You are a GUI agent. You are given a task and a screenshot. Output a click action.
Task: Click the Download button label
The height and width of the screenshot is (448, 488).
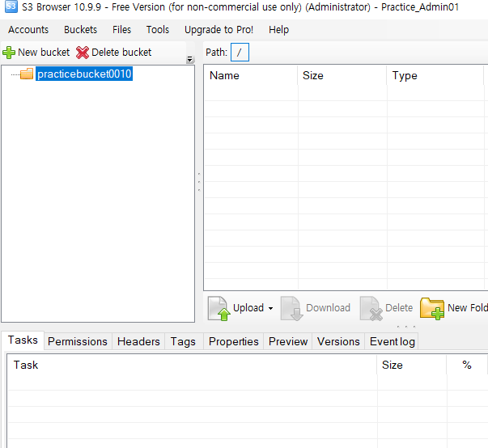click(328, 308)
